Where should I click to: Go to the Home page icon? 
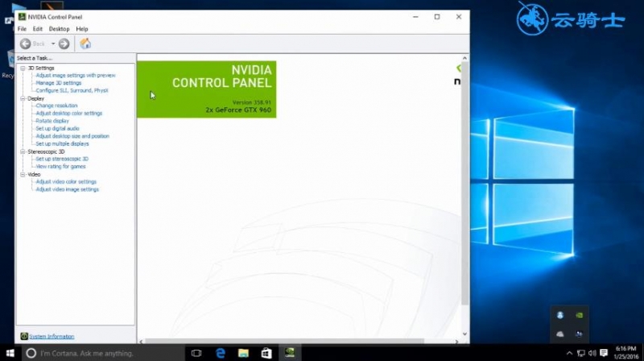[x=85, y=44]
